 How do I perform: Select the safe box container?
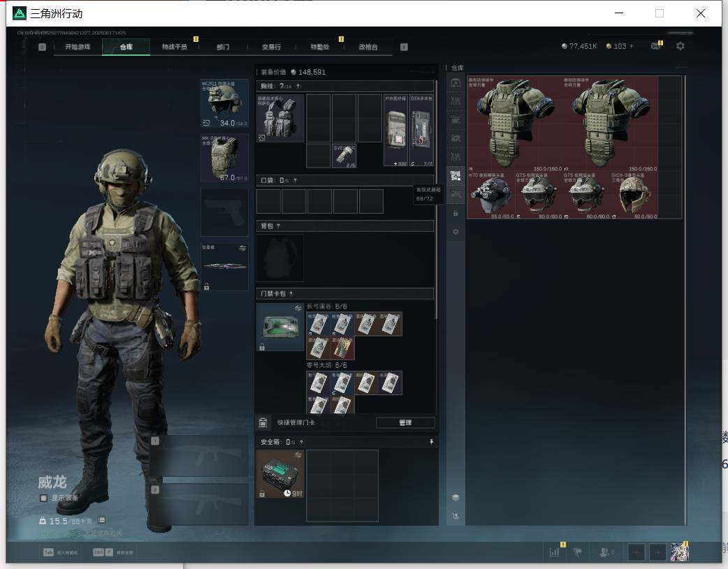tap(280, 474)
